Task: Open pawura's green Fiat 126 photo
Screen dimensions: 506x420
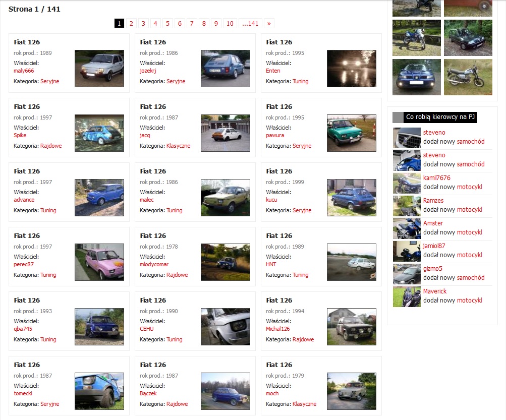Action: 352,133
